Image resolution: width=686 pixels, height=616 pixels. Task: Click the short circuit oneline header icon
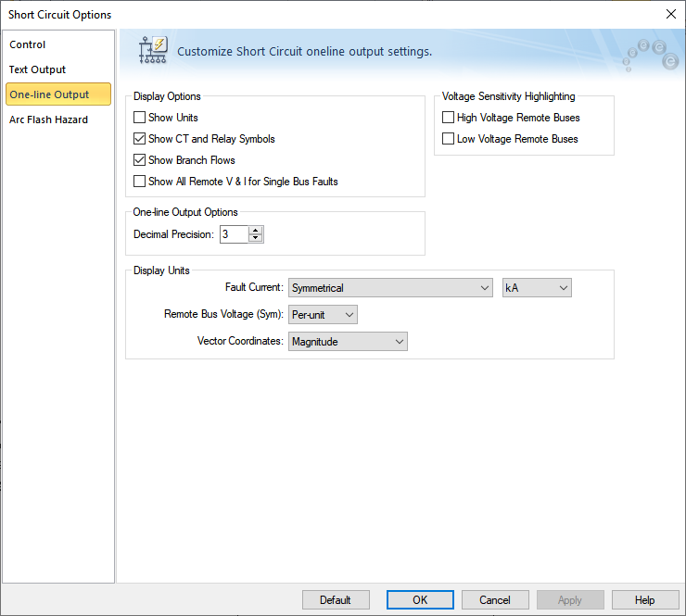click(152, 51)
